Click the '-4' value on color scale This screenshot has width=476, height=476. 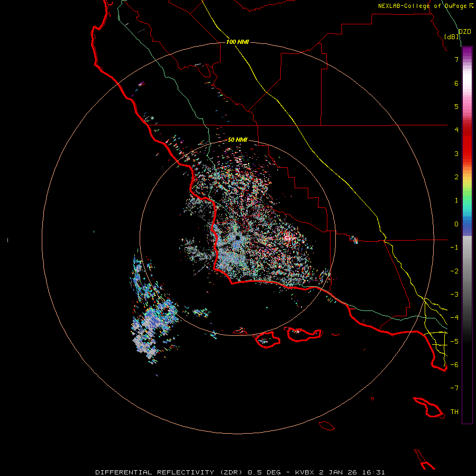454,318
